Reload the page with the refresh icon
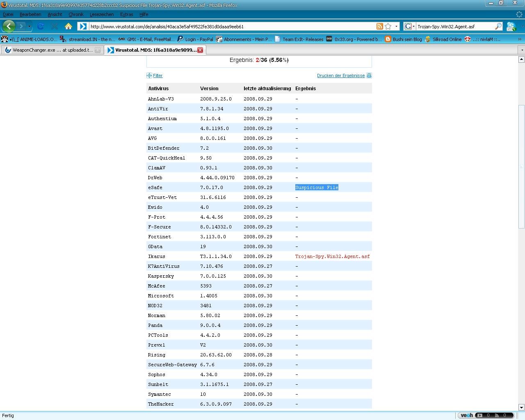This screenshot has height=420, width=525. point(41,26)
